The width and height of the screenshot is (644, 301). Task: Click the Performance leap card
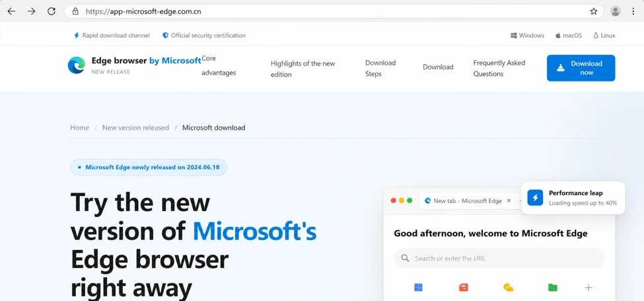click(573, 198)
